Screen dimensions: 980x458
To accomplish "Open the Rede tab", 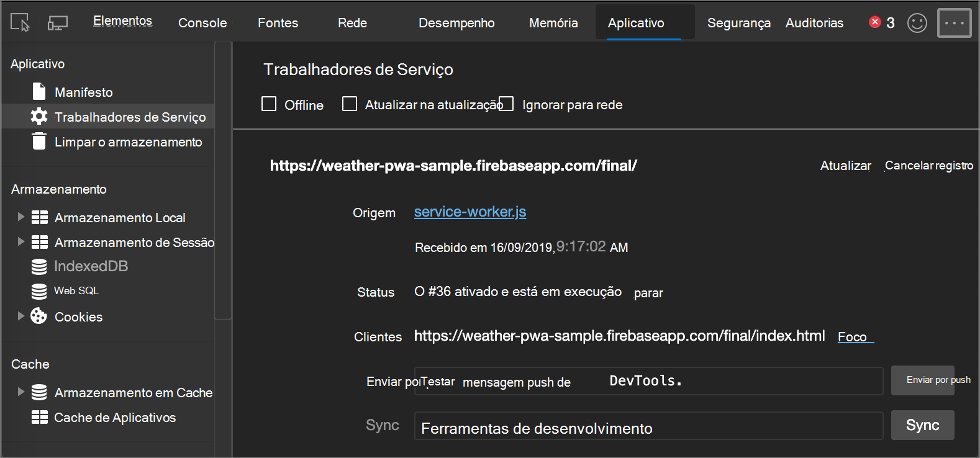I will 352,23.
